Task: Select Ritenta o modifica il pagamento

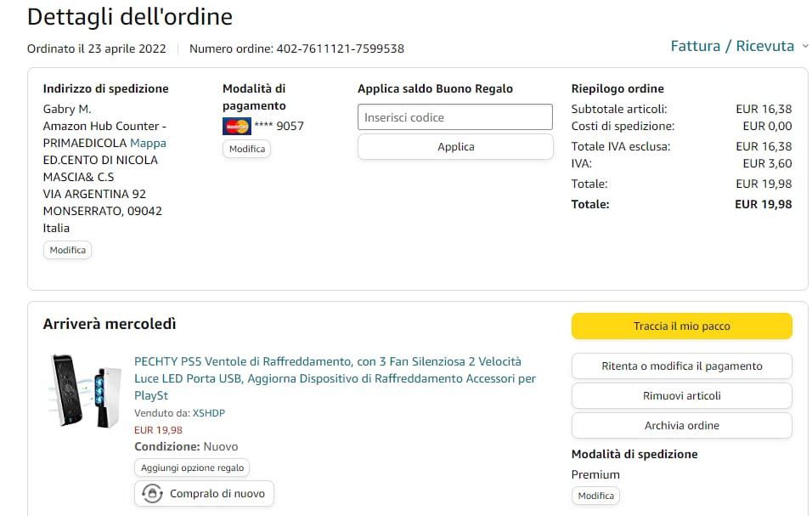Action: [681, 366]
